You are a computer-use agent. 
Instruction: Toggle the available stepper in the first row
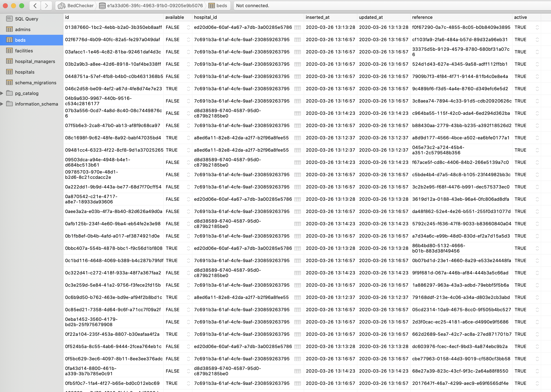[188, 27]
